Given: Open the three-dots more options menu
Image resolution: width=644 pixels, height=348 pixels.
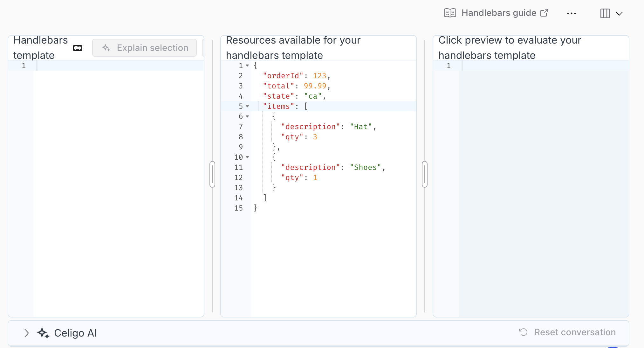Looking at the screenshot, I should 571,13.
